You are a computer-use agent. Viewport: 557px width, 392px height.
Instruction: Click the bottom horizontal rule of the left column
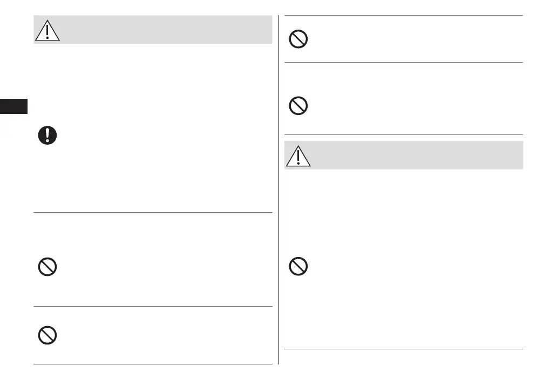click(153, 364)
